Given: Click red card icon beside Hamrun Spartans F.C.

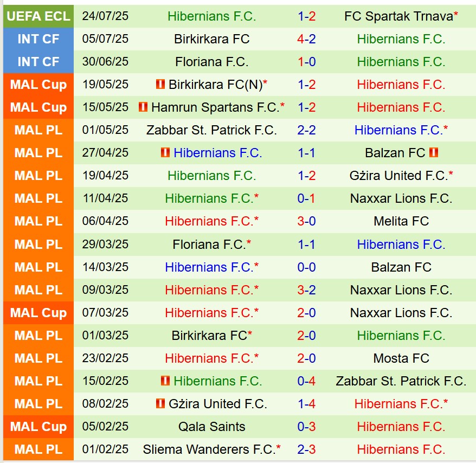Looking at the screenshot, I should pyautogui.click(x=143, y=107).
